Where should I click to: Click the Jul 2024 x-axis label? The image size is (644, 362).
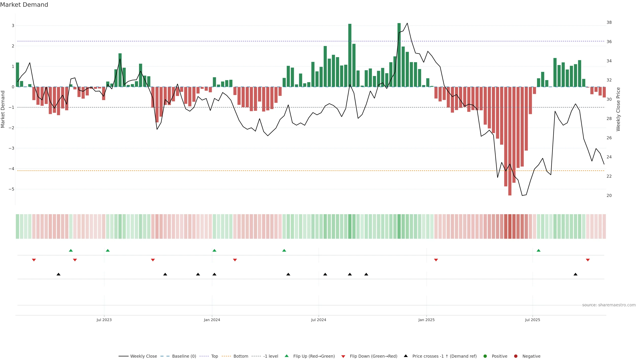pos(318,320)
